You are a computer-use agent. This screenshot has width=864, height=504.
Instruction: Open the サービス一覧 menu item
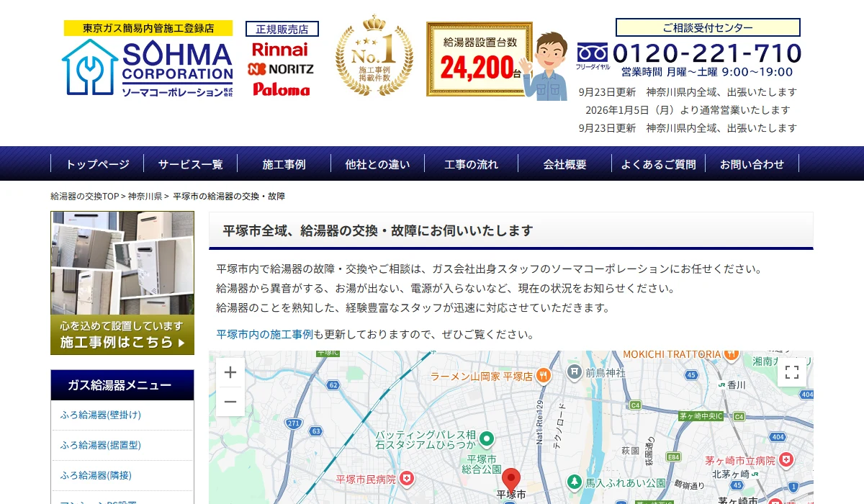click(191, 164)
